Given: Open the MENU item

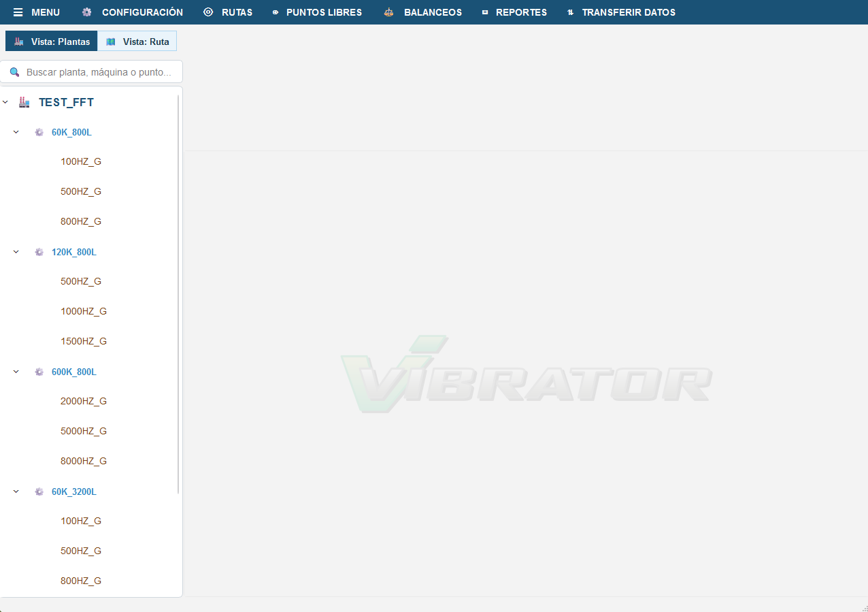Looking at the screenshot, I should (x=37, y=12).
